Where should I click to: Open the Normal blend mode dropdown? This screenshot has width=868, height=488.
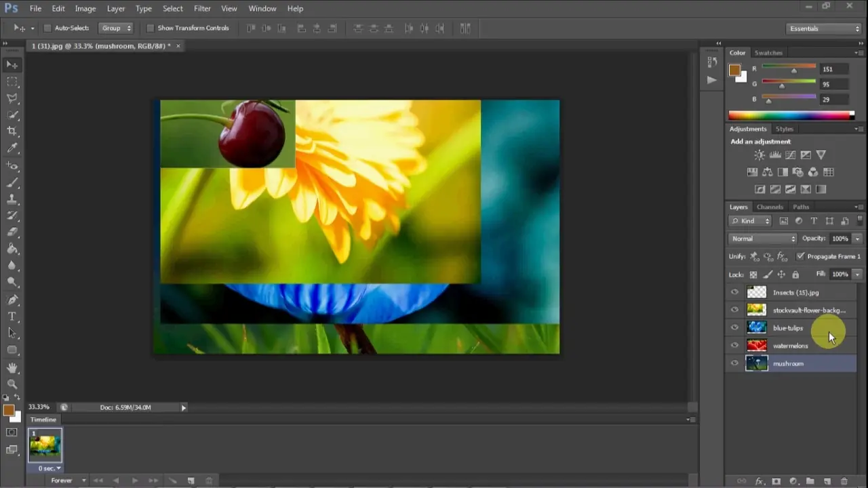[764, 239]
